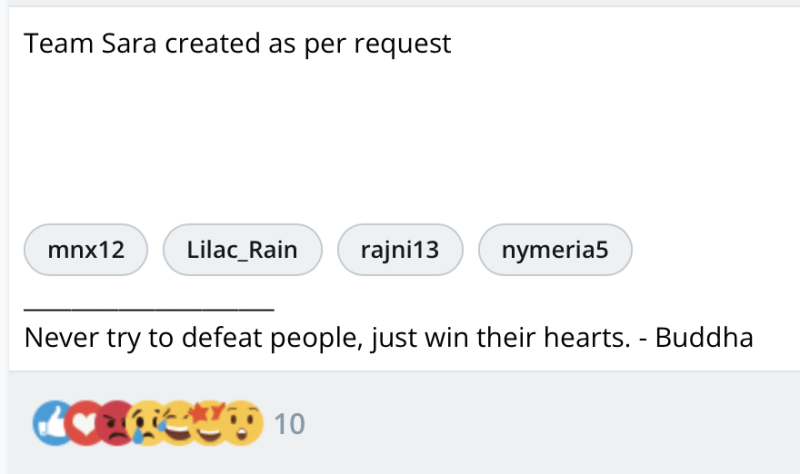Choose the crying face reaction emoji
The image size is (800, 474).
pos(148,423)
